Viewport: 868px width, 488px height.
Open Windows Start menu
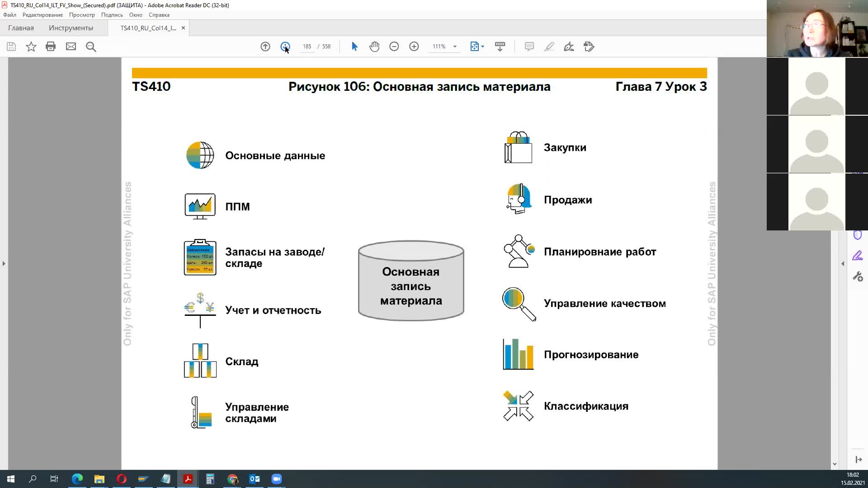tap(11, 479)
